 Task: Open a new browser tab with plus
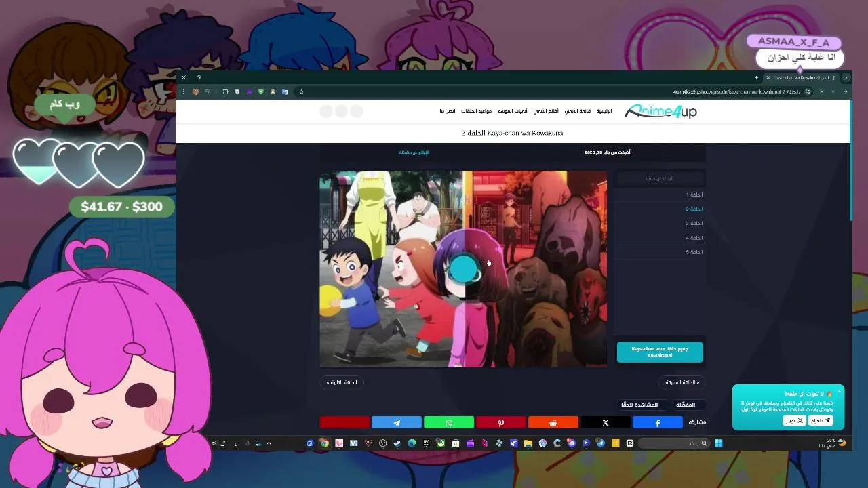click(756, 77)
